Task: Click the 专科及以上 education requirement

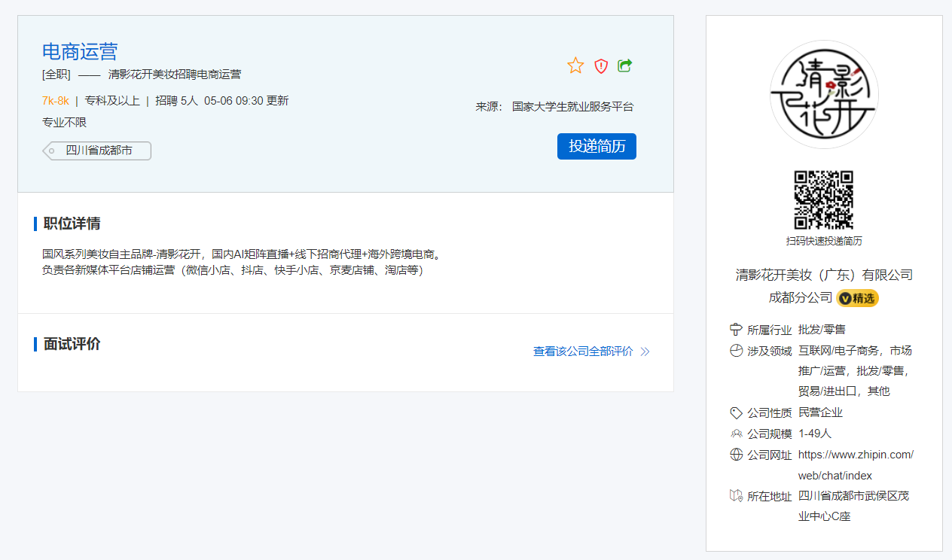Action: coord(112,101)
